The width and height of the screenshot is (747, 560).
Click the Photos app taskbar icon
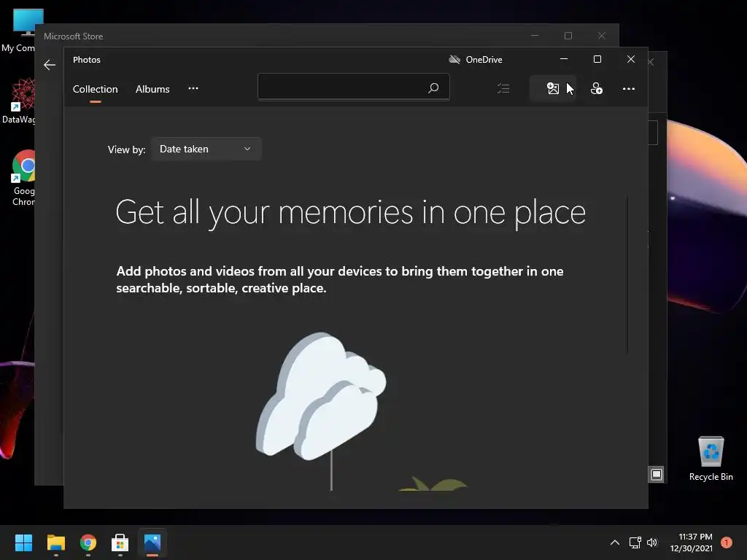[x=152, y=542]
